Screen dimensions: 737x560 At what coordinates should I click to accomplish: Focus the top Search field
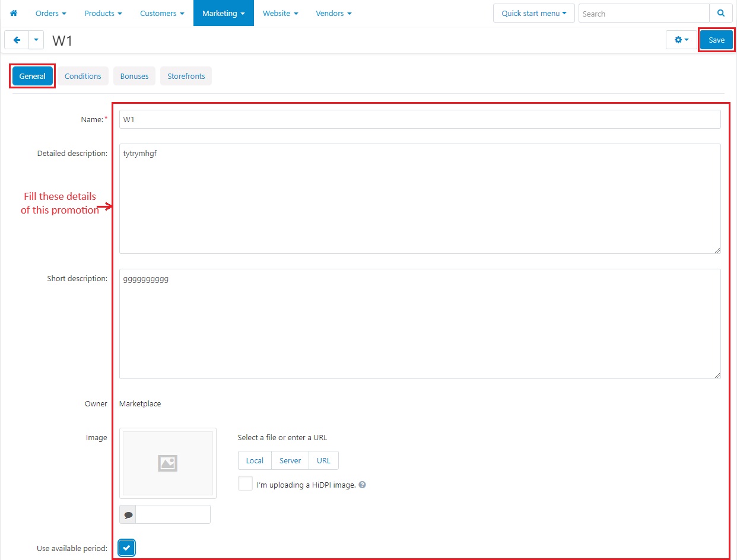[x=644, y=13]
